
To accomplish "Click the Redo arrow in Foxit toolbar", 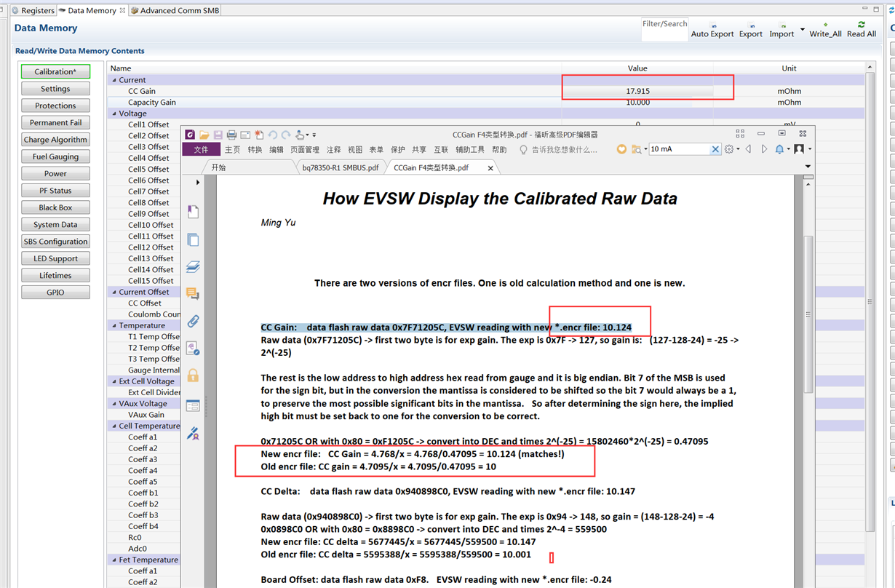I will pyautogui.click(x=286, y=135).
